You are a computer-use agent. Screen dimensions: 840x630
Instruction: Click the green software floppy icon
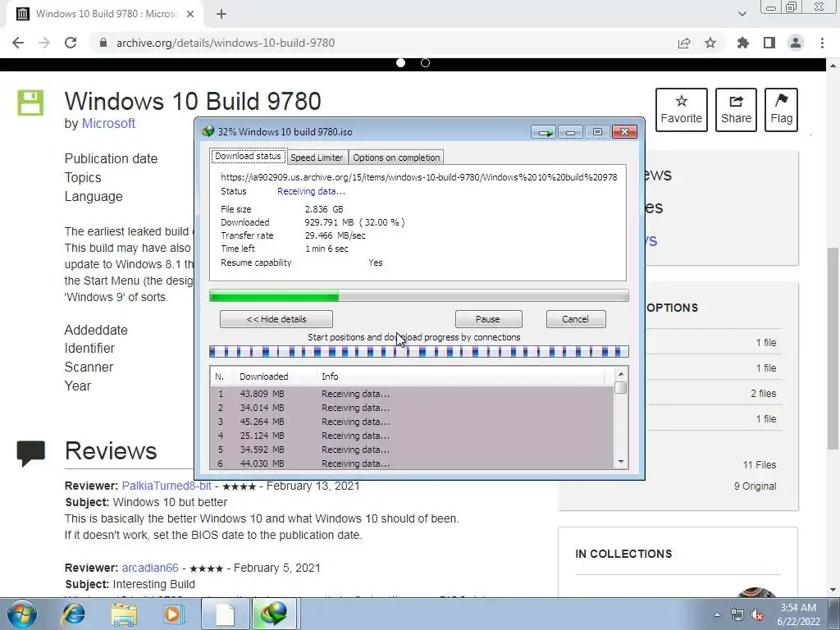[30, 103]
